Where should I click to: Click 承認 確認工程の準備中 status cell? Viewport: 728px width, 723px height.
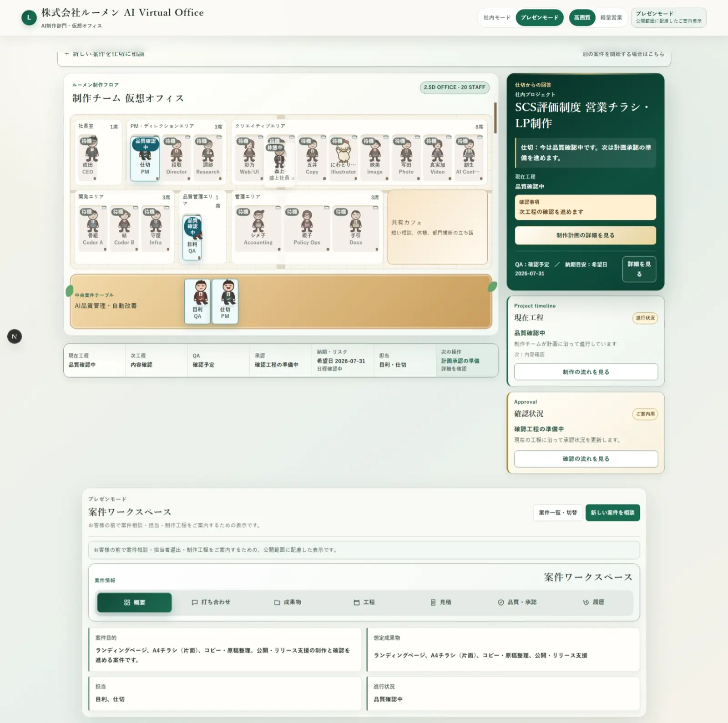point(281,360)
